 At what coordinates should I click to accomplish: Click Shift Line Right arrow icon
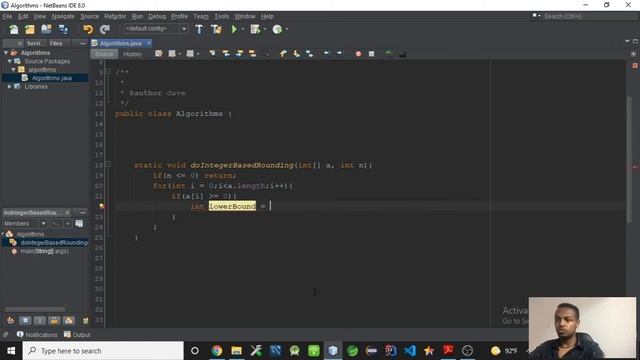click(339, 53)
